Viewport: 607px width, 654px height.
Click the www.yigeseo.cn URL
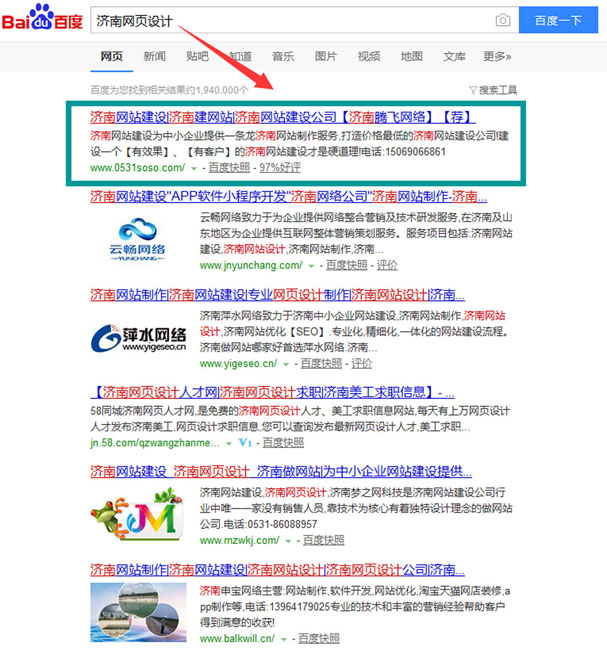[238, 364]
